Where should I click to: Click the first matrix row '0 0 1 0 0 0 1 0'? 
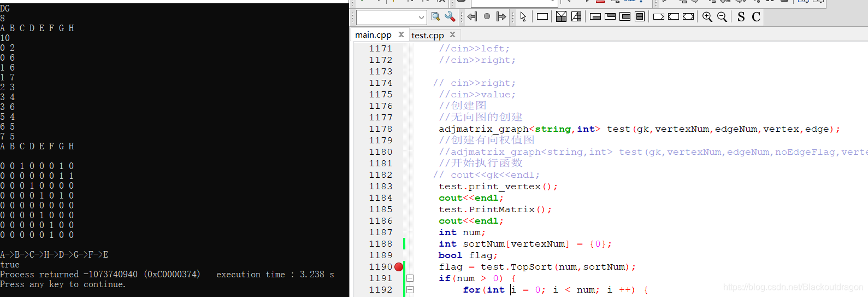(37, 166)
